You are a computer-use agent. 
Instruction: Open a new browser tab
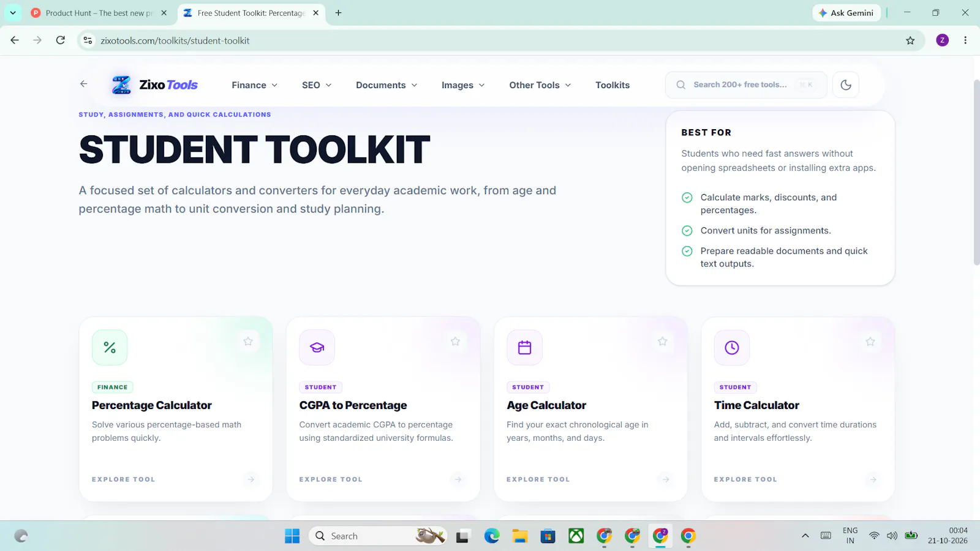(x=338, y=13)
